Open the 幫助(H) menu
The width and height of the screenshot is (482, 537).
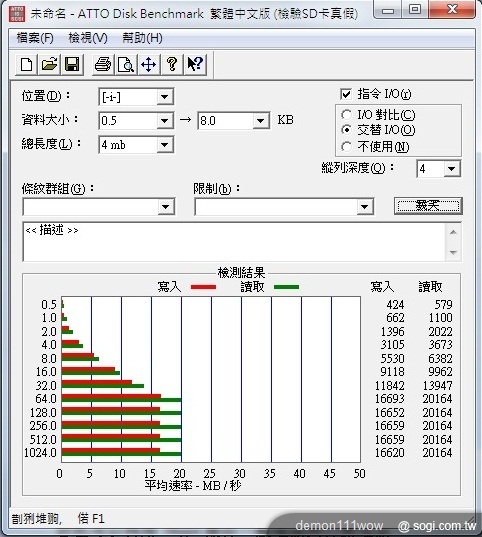click(x=143, y=38)
